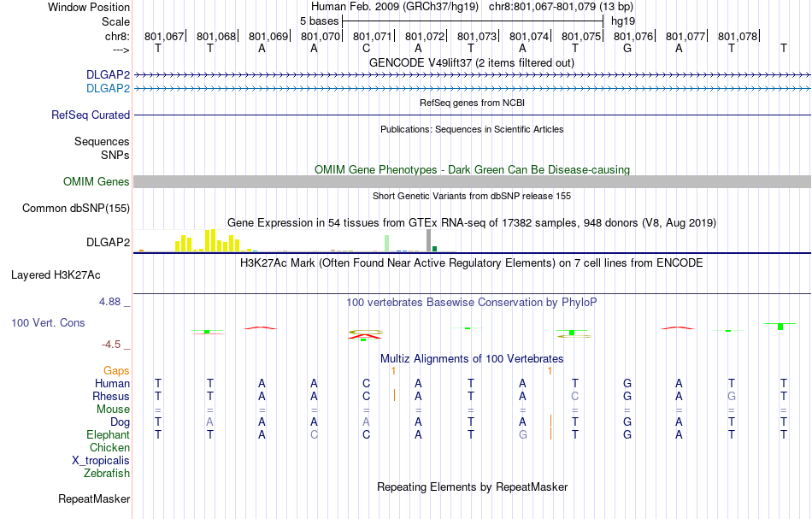Click the Gaps row label
This screenshot has height=519, width=812.
[116, 371]
